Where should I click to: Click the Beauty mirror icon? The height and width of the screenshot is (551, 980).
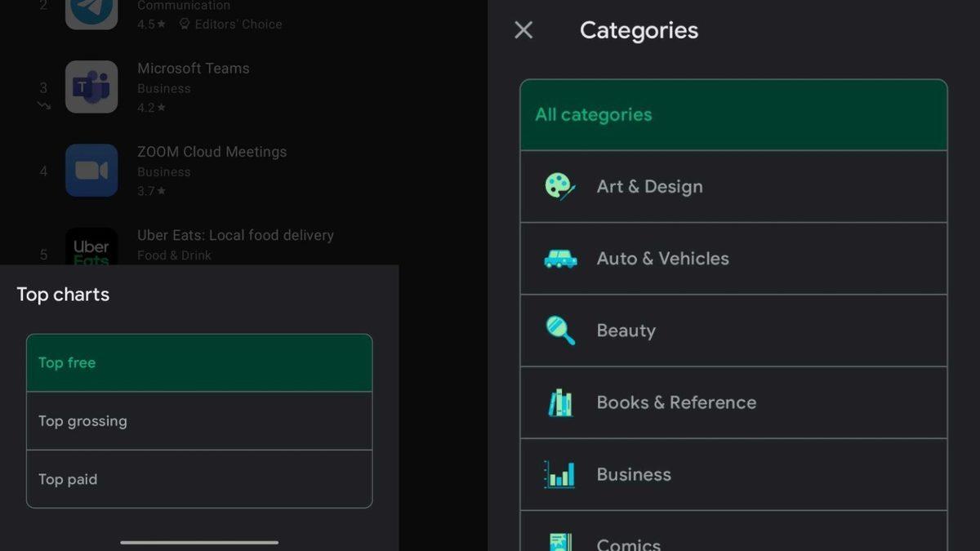[x=559, y=331]
